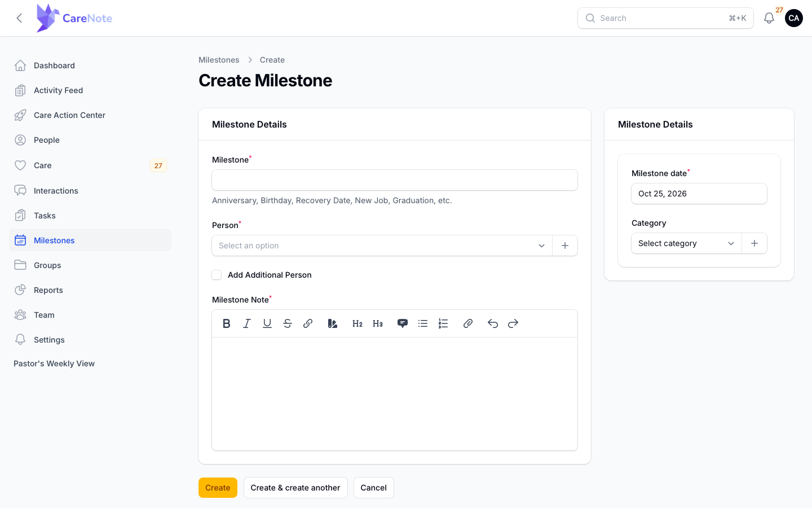Open the Select category dropdown
Image resolution: width=812 pixels, height=508 pixels.
[x=686, y=243]
